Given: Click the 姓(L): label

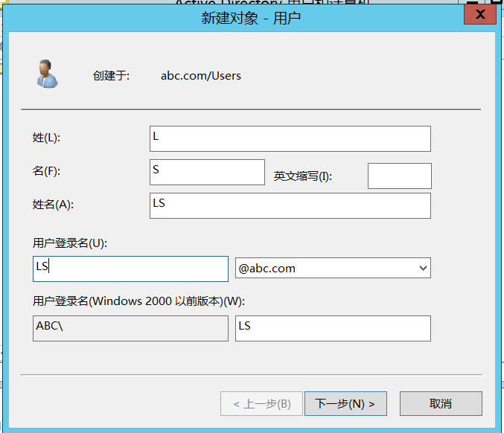Looking at the screenshot, I should point(46,138).
